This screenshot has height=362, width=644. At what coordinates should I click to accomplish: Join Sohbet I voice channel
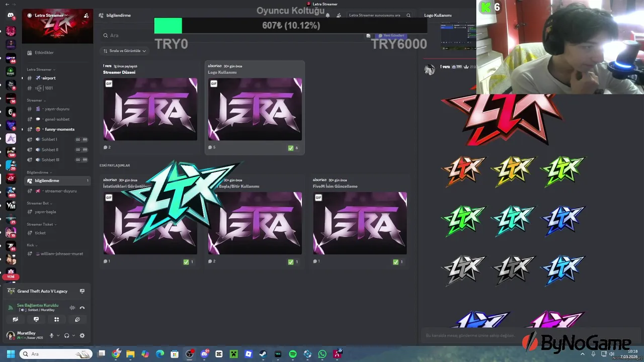click(x=57, y=139)
